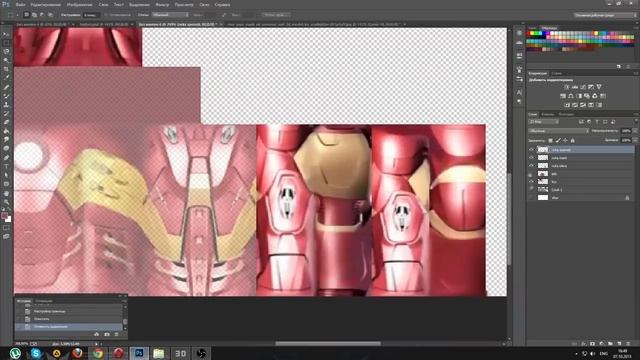Delete current state in History panel
The width and height of the screenshot is (640, 360).
[x=116, y=334]
